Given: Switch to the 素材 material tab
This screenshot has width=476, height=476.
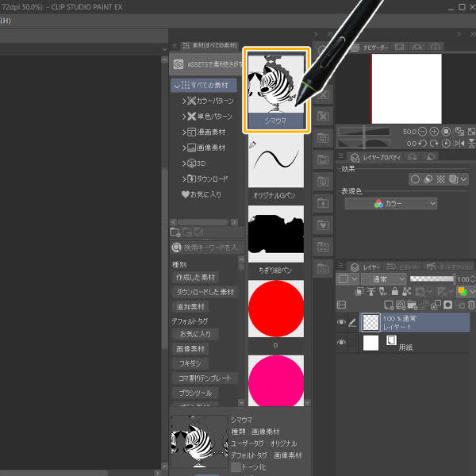Looking at the screenshot, I should [211, 45].
